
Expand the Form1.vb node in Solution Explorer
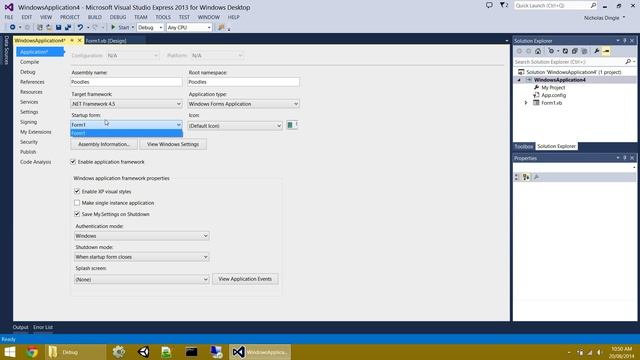coord(526,103)
